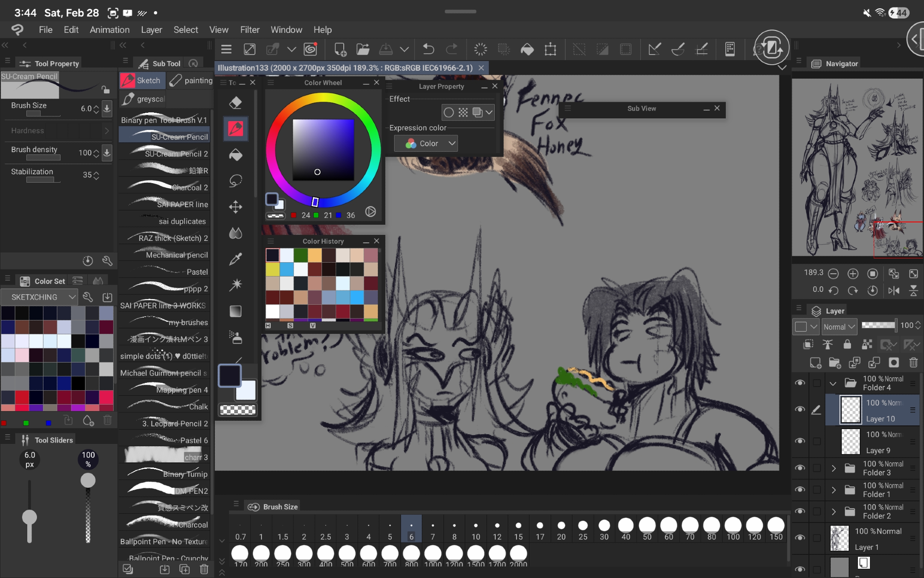Select the Fill bucket tool
The image size is (924, 578).
236,155
